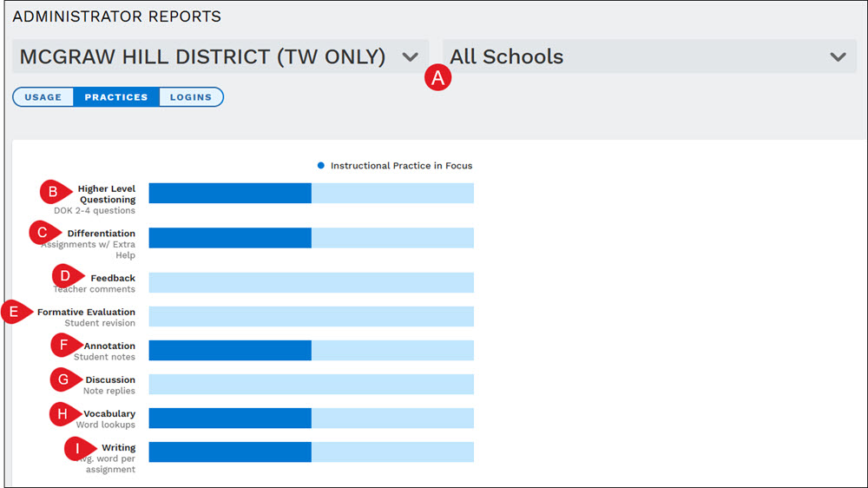
Task: Select the Practices tab
Action: pos(116,97)
